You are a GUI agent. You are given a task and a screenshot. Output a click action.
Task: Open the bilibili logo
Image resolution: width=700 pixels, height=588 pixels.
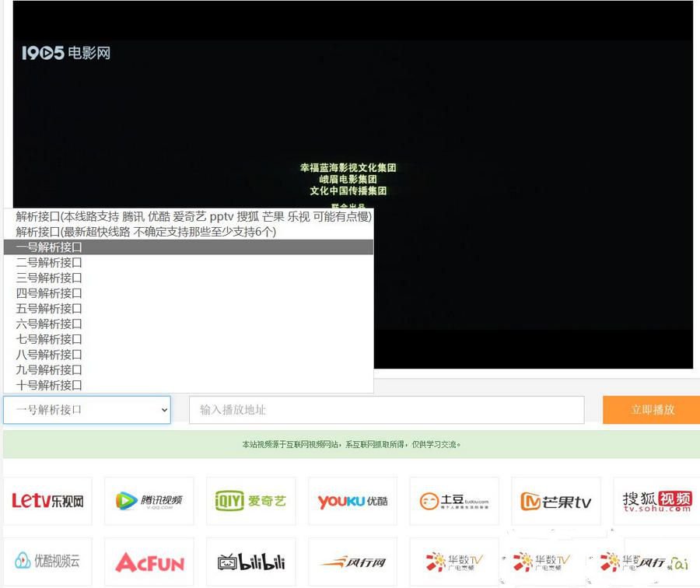[x=250, y=562]
